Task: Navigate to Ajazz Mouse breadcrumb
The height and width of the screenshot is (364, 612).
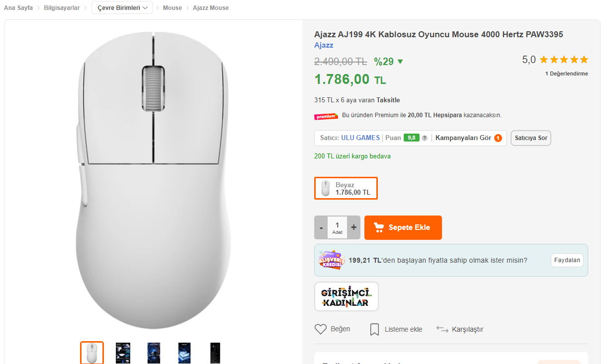Action: [x=211, y=8]
